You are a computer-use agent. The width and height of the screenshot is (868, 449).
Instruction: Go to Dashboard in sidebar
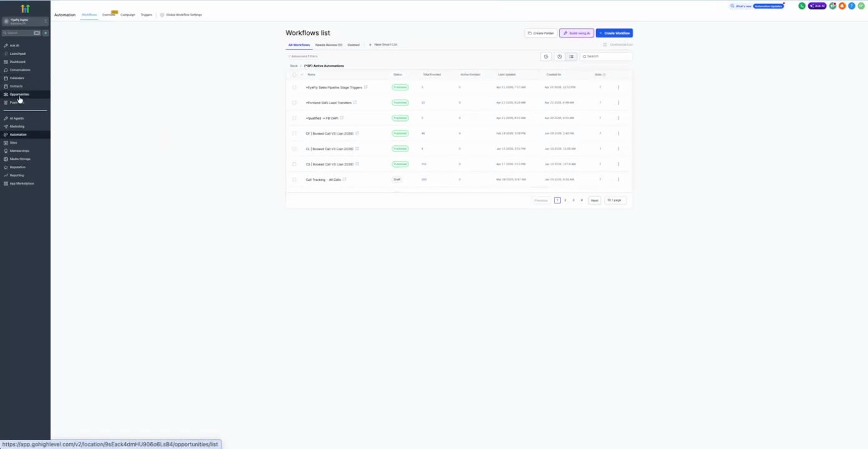point(17,62)
